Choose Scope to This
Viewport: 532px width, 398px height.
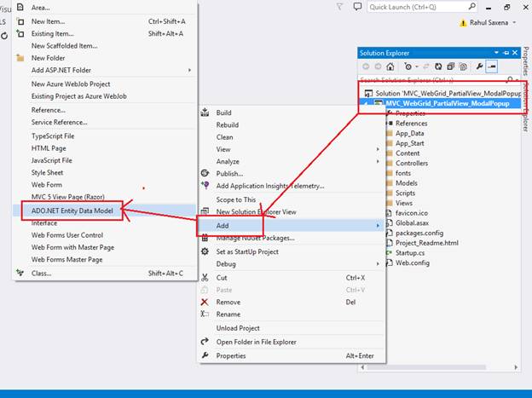(x=236, y=199)
